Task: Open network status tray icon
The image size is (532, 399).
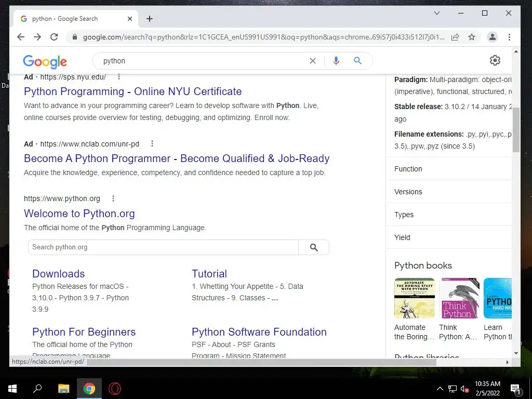Action: click(453, 389)
